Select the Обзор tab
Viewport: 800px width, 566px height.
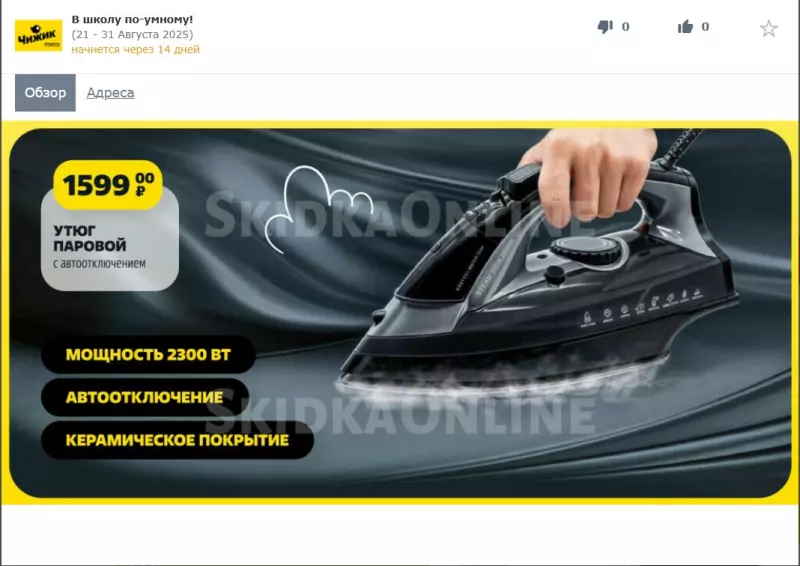coord(45,93)
